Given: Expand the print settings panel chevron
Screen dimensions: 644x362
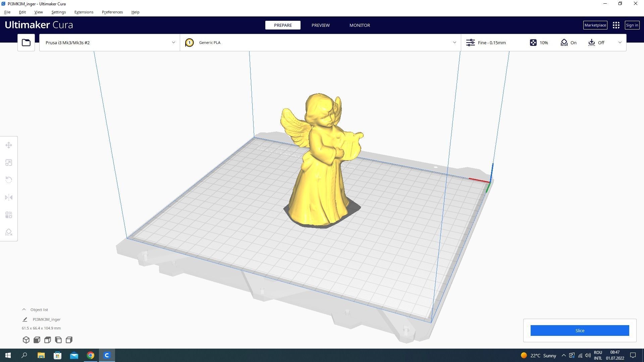Looking at the screenshot, I should click(x=620, y=43).
